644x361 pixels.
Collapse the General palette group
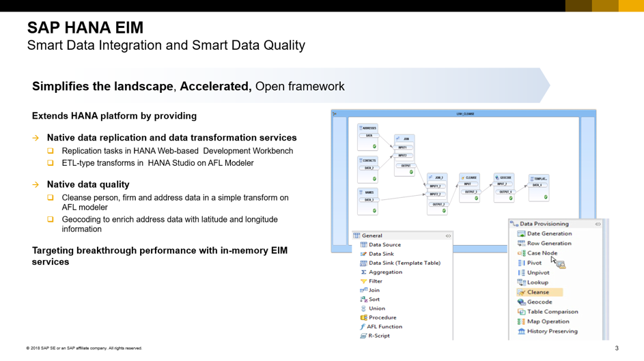[448, 236]
